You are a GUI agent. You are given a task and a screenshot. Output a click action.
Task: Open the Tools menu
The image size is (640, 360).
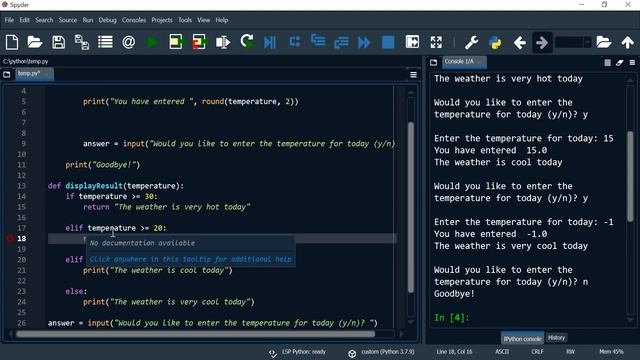(x=184, y=20)
